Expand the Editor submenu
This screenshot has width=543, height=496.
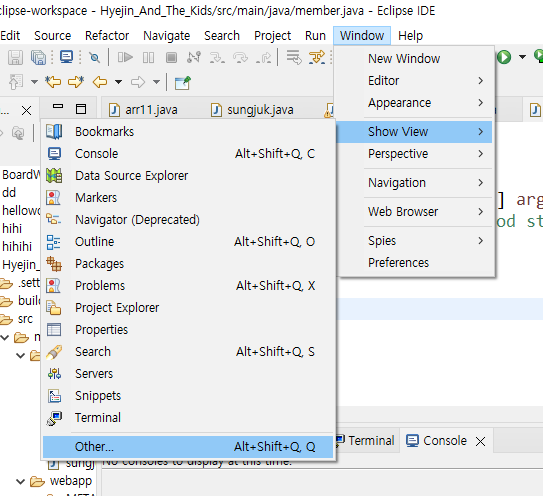(415, 81)
